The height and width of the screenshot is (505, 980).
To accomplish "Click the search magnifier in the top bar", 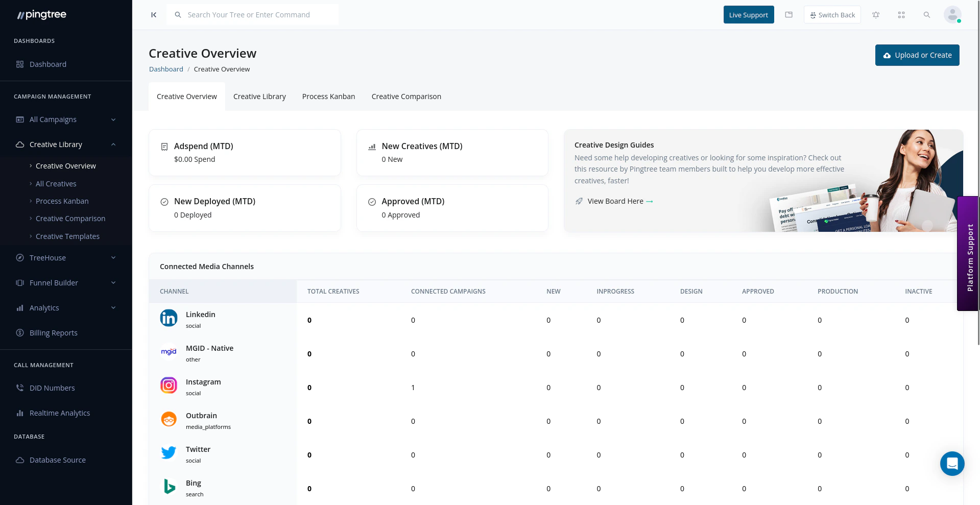I will pos(926,14).
